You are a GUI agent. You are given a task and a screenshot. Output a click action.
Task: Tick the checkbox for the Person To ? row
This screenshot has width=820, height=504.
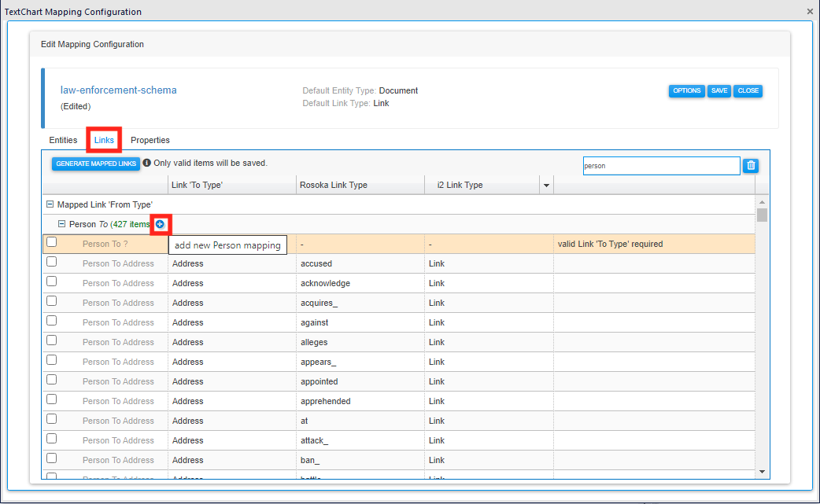pyautogui.click(x=52, y=243)
